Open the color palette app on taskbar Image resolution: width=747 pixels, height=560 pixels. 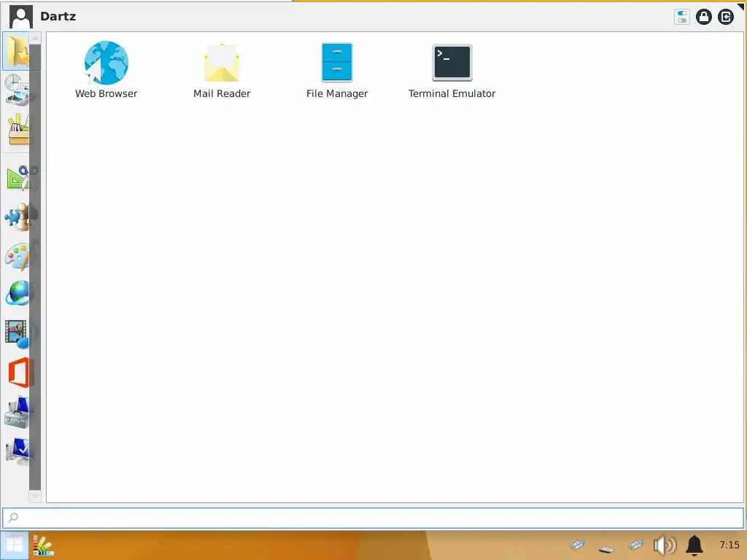[x=43, y=545]
